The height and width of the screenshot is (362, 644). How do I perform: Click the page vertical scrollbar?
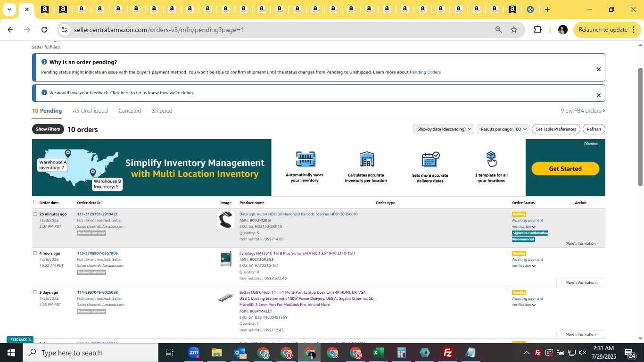tap(640, 127)
